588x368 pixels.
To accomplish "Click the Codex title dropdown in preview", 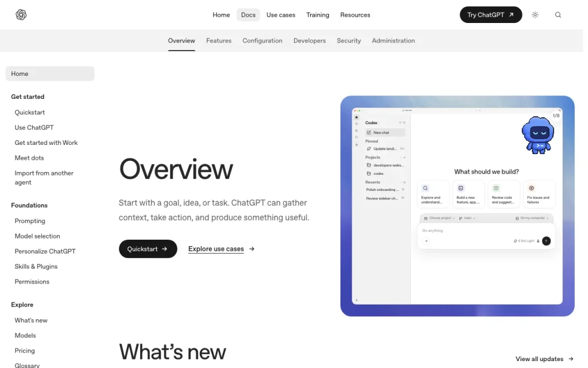I will tap(372, 123).
